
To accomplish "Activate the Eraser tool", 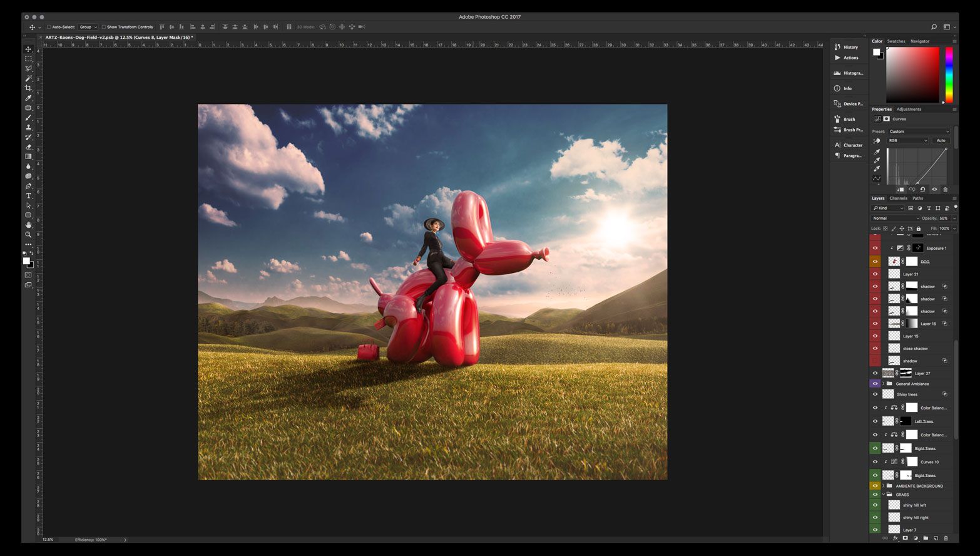I will point(28,147).
